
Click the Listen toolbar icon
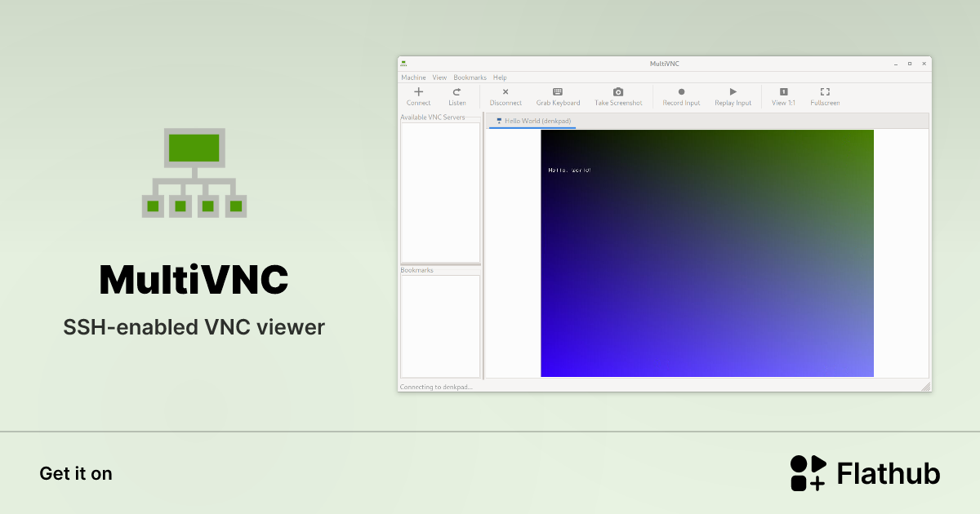(x=457, y=92)
